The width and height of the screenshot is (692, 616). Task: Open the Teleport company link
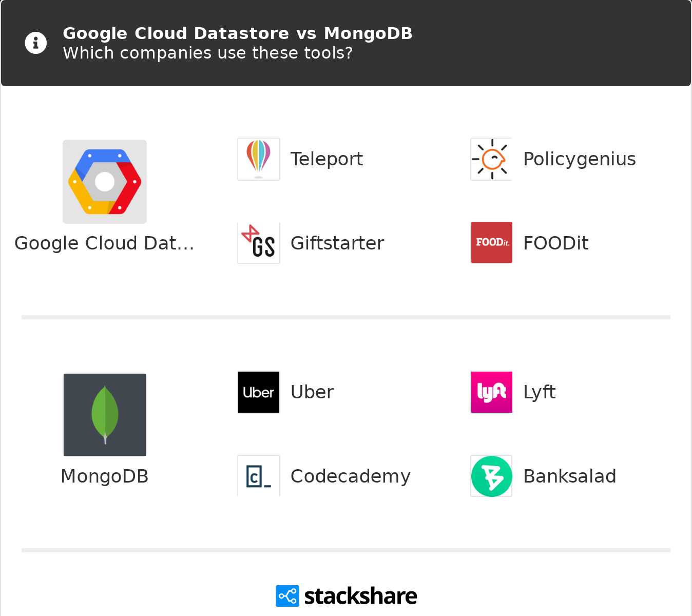click(x=326, y=159)
